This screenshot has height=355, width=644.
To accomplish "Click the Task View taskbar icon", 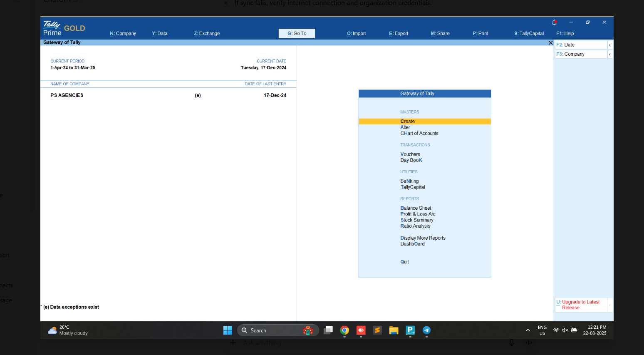I will 328,330.
